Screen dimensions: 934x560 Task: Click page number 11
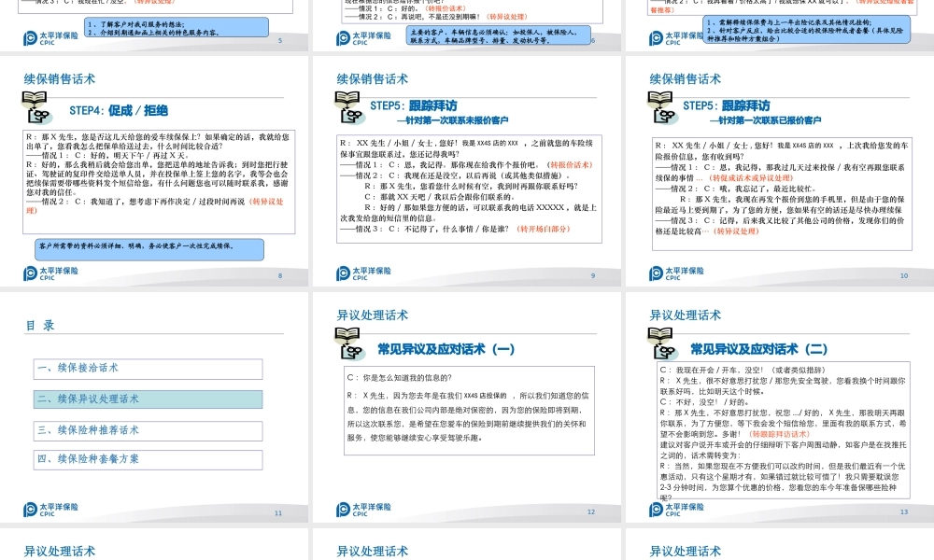click(278, 513)
